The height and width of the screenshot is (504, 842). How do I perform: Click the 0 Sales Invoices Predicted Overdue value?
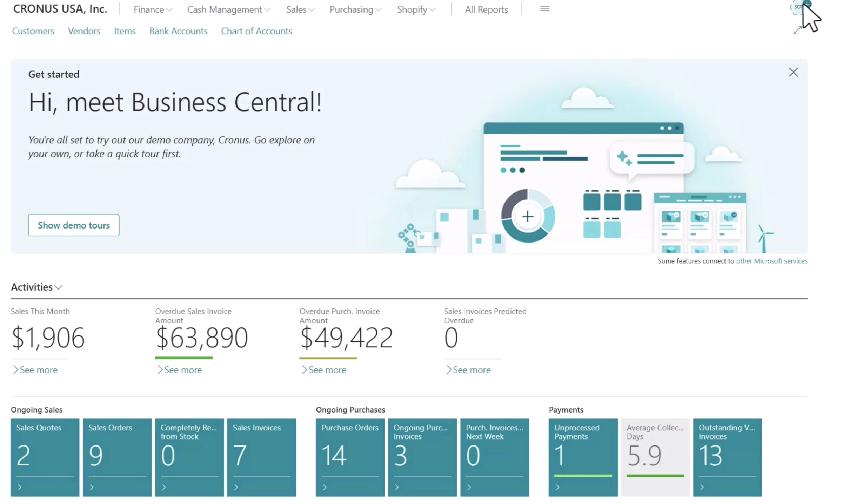click(451, 338)
